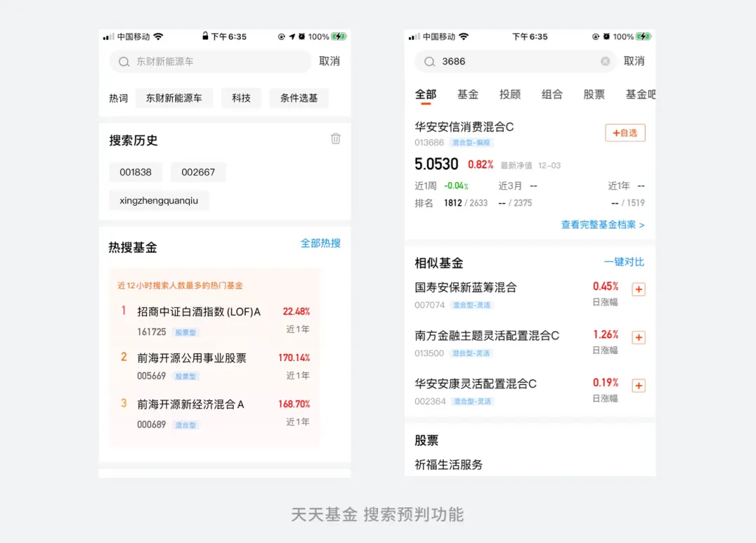Image resolution: width=756 pixels, height=543 pixels.
Task: Tap fund code 005669
Action: tap(151, 376)
